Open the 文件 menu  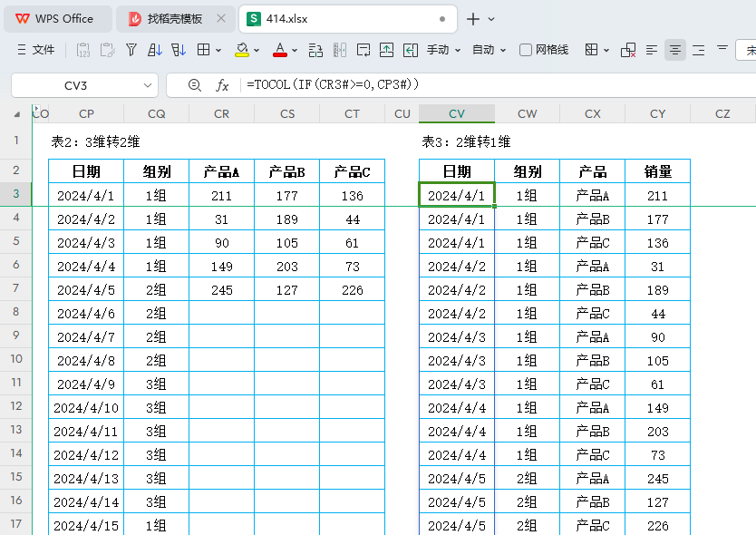click(36, 50)
